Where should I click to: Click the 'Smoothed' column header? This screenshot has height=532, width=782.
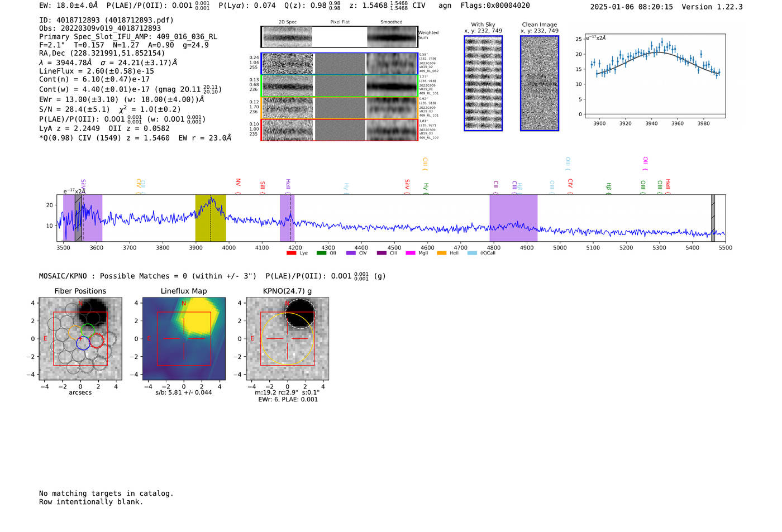(391, 22)
